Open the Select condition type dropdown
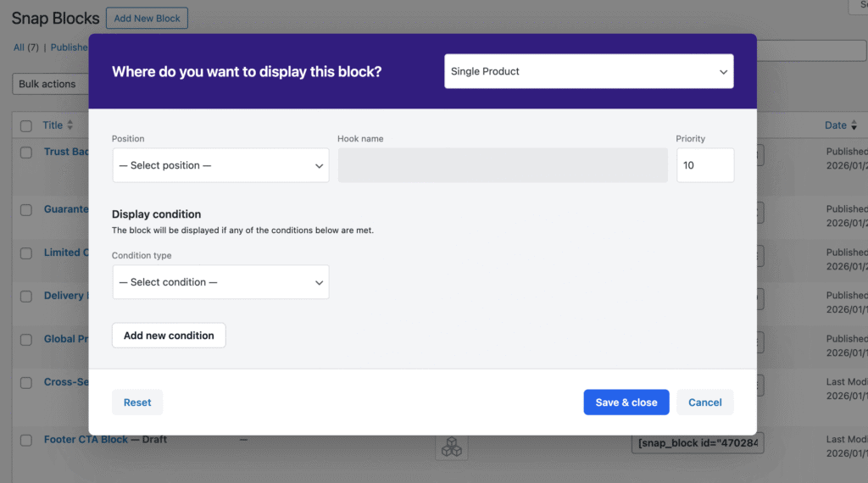 [x=220, y=282]
